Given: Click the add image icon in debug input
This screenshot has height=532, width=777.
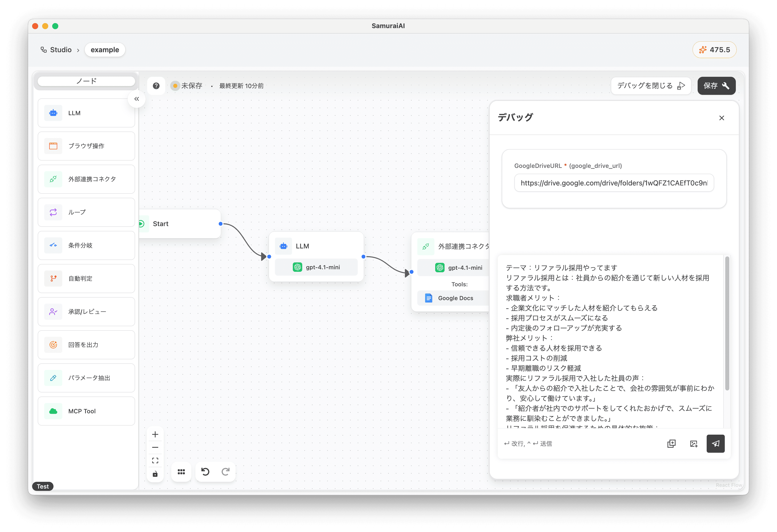Looking at the screenshot, I should pos(693,443).
